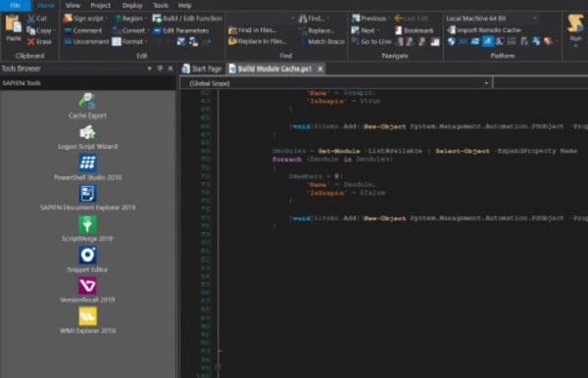Open the Tools Browser panel options dropdown arrow

pyautogui.click(x=149, y=69)
